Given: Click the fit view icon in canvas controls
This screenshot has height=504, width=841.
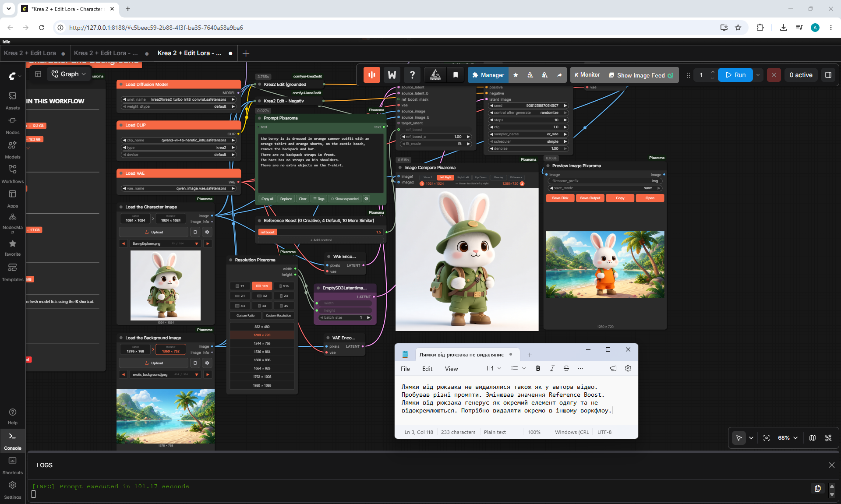Looking at the screenshot, I should tap(767, 438).
